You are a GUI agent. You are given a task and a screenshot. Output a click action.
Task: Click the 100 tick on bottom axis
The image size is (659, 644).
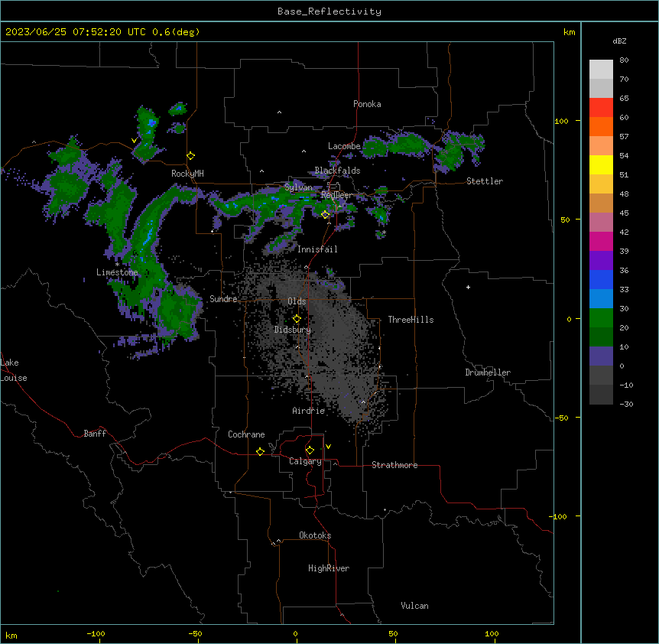tap(492, 633)
